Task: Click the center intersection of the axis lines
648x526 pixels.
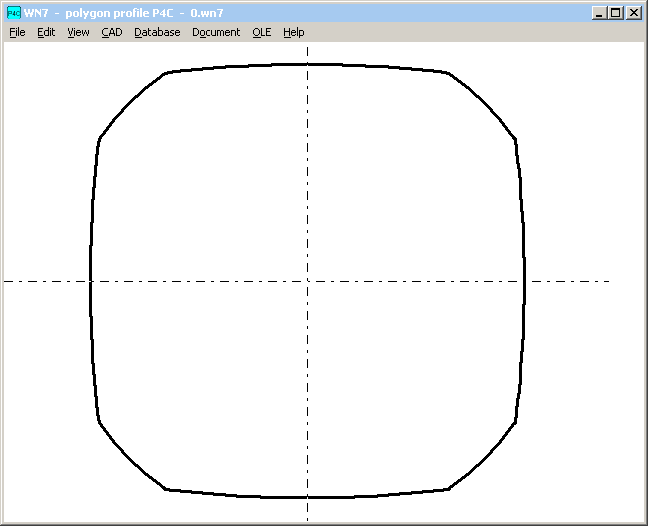Action: [x=307, y=281]
